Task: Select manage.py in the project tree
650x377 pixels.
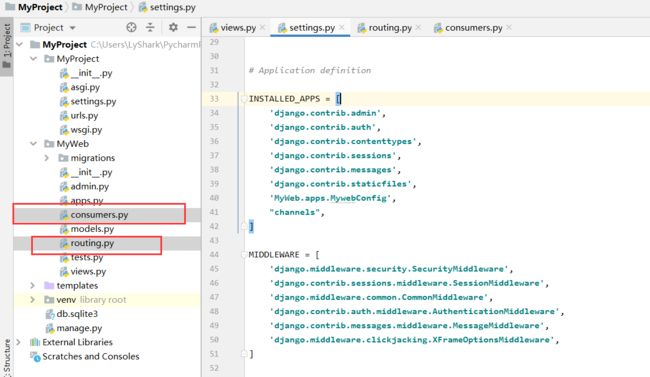Action: coord(79,328)
